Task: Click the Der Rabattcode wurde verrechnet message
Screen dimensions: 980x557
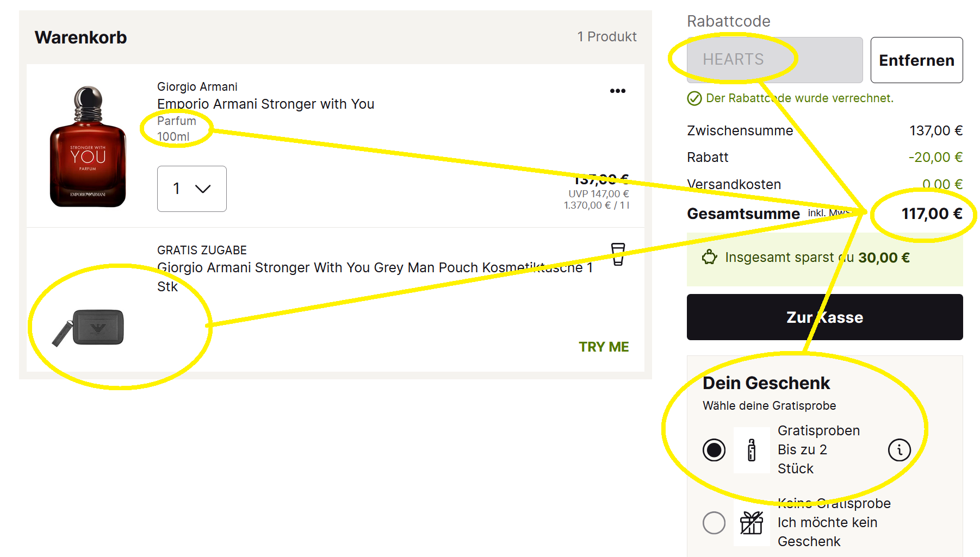Action: click(x=799, y=98)
